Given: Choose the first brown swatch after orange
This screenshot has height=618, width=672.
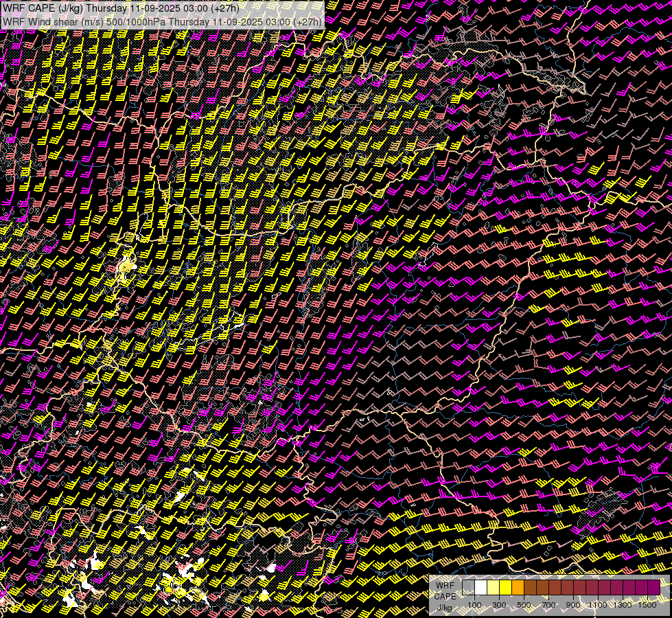Looking at the screenshot, I should (530, 587).
